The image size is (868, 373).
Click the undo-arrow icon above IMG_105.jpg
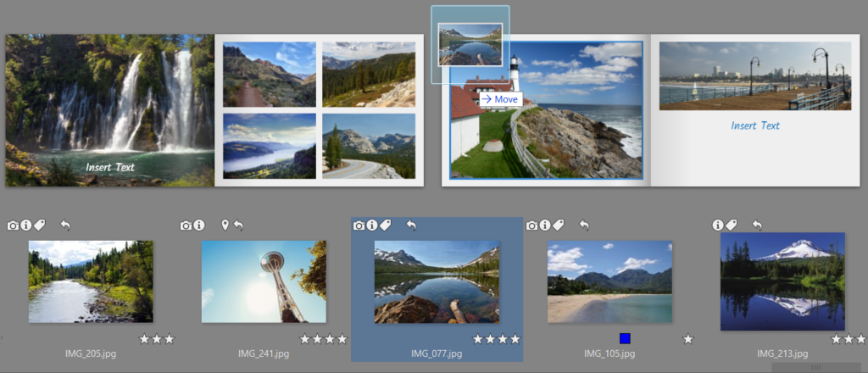pyautogui.click(x=584, y=225)
